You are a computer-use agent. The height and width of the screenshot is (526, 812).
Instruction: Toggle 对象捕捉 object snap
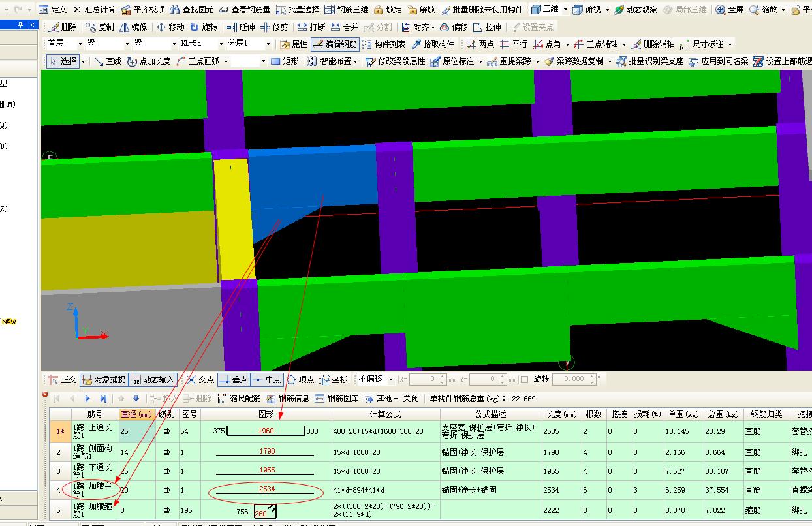coord(104,379)
